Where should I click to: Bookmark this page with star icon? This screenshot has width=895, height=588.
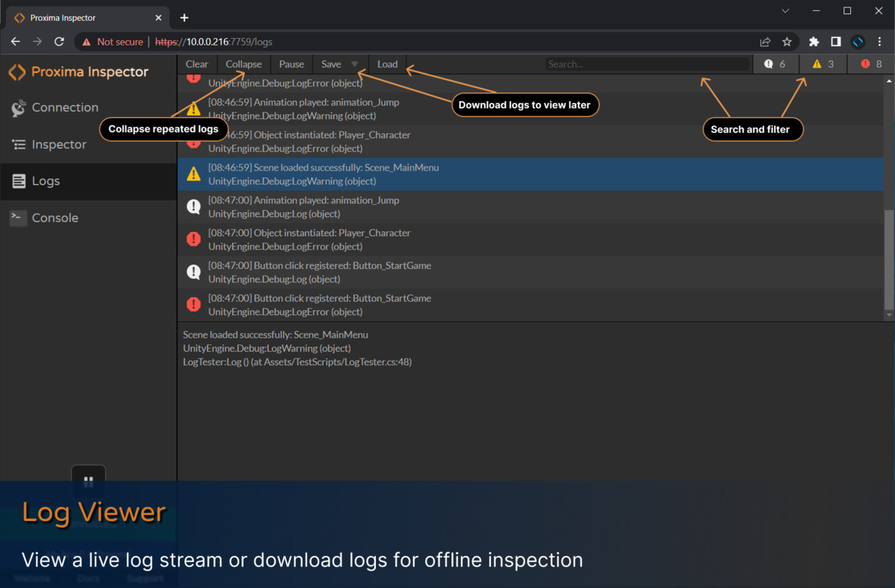click(787, 42)
